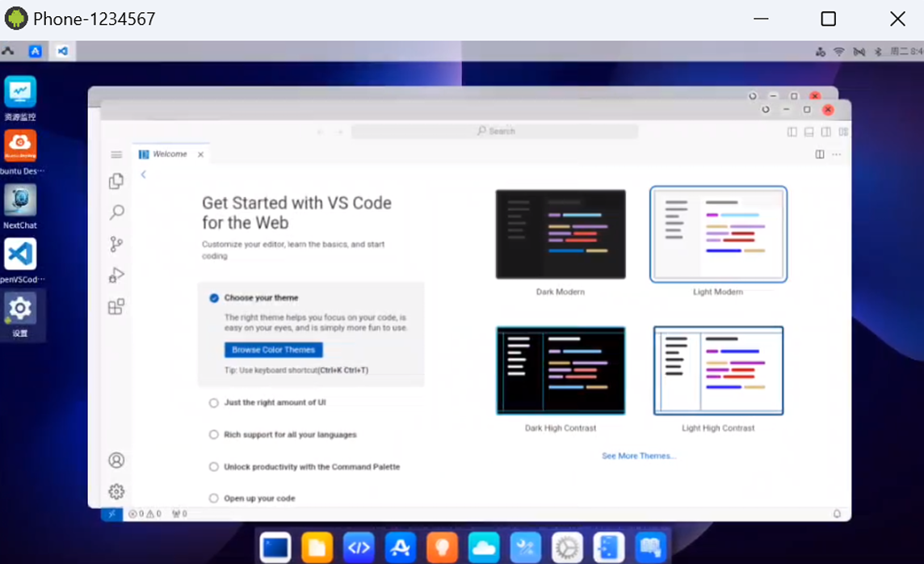924x564 pixels.
Task: Open the Source Control view
Action: click(x=116, y=244)
